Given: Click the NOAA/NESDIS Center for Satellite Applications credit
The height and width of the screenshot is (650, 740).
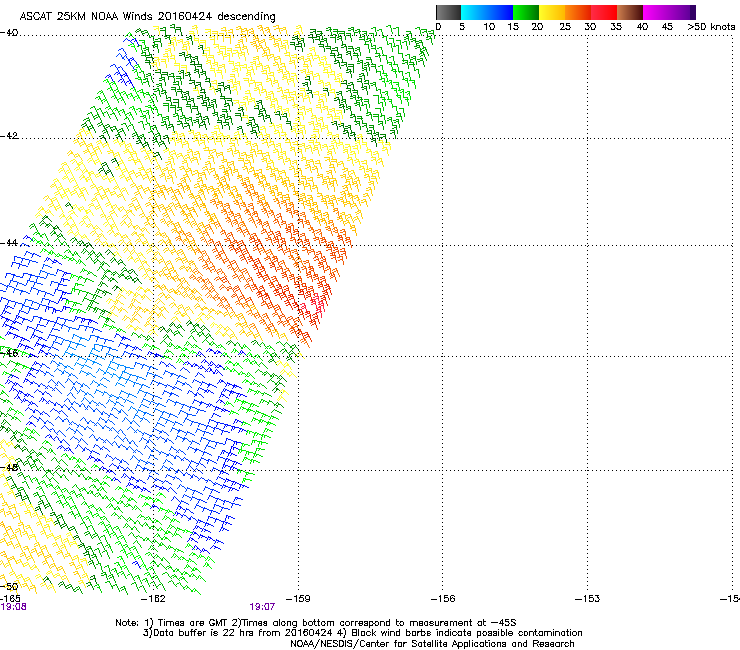Looking at the screenshot, I should pos(432,644).
